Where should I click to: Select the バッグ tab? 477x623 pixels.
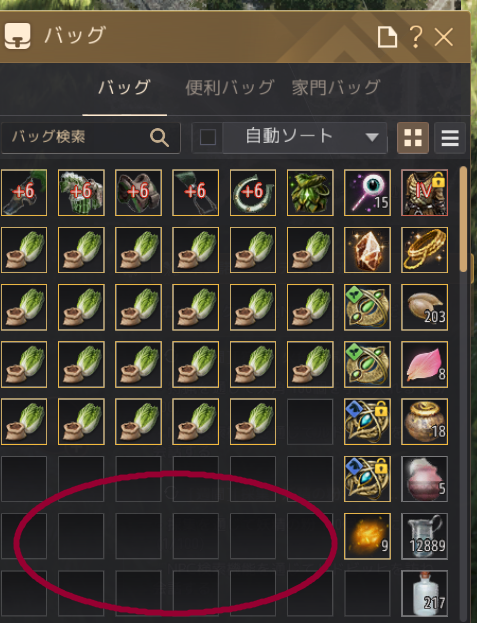(x=124, y=87)
